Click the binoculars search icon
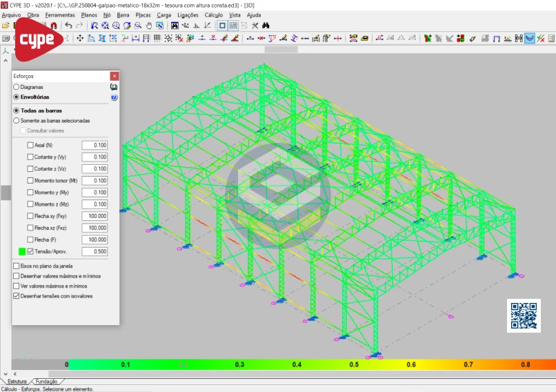This screenshot has width=556, height=392. click(266, 26)
